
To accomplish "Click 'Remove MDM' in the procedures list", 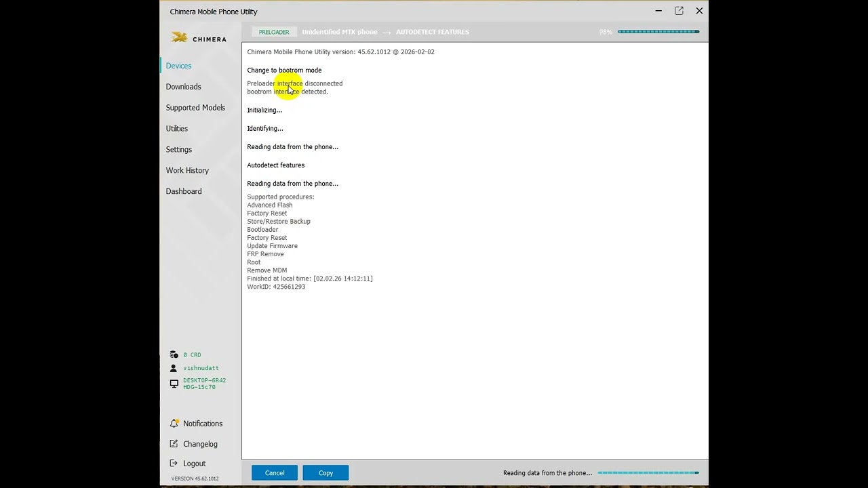I will [267, 270].
